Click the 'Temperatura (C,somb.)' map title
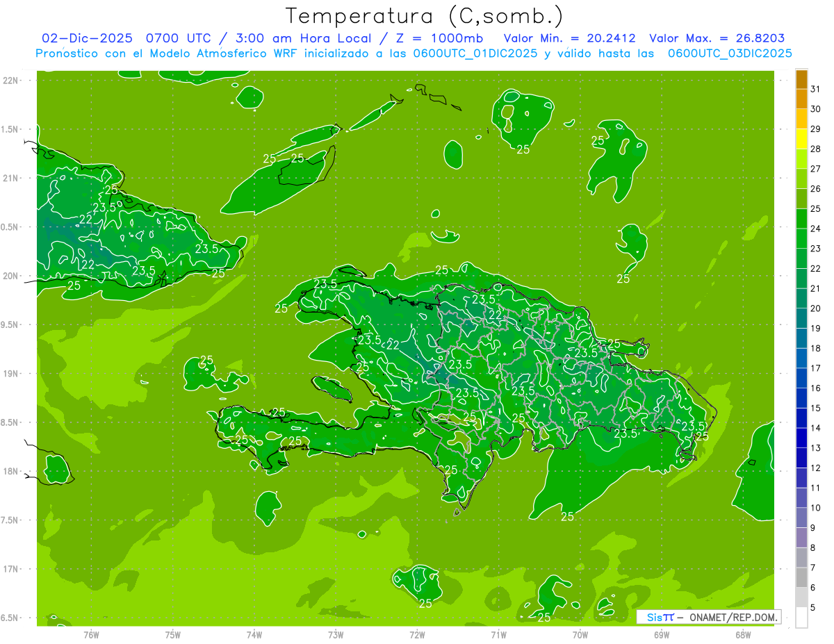This screenshot has width=834, height=644. pos(425,16)
